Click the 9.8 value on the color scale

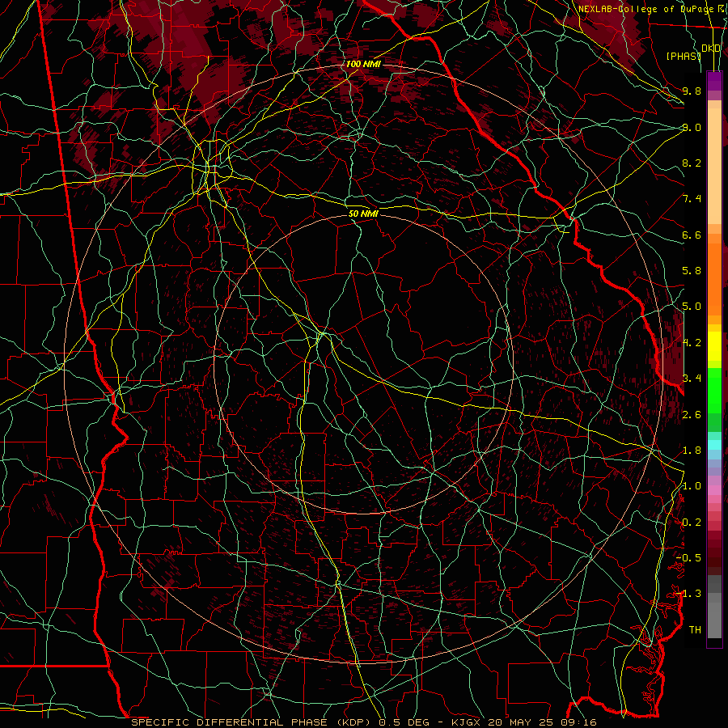click(x=692, y=91)
